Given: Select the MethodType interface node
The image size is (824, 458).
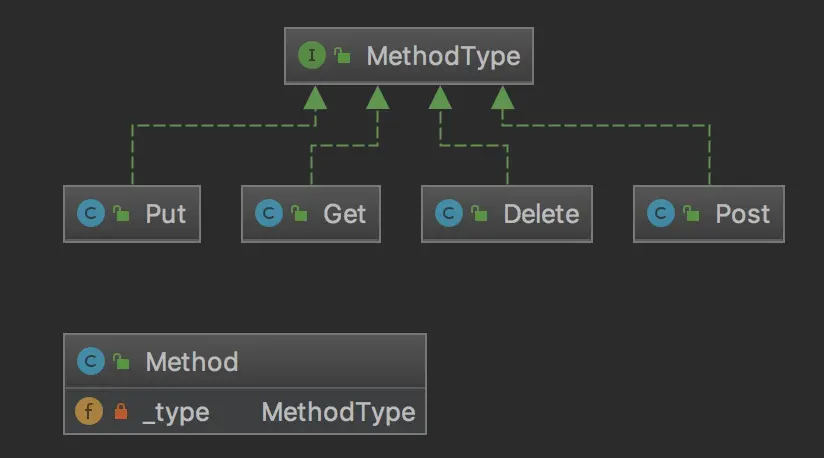Looking at the screenshot, I should point(409,56).
